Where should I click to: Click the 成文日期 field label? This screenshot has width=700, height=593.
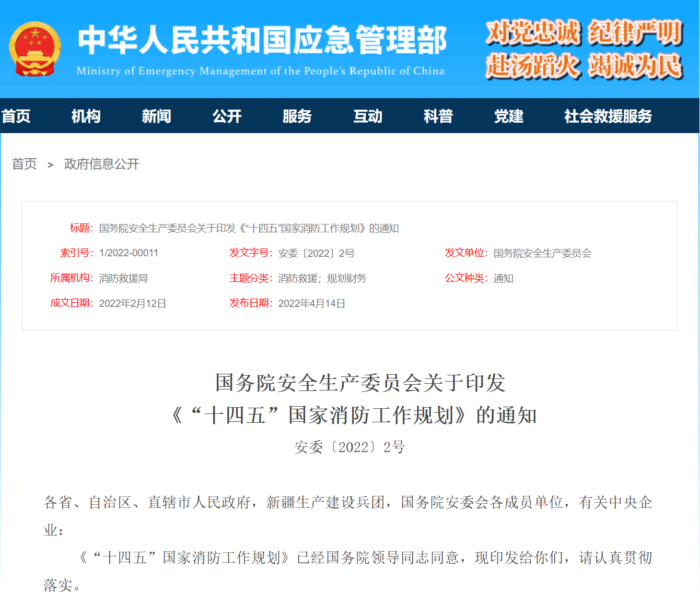72,303
